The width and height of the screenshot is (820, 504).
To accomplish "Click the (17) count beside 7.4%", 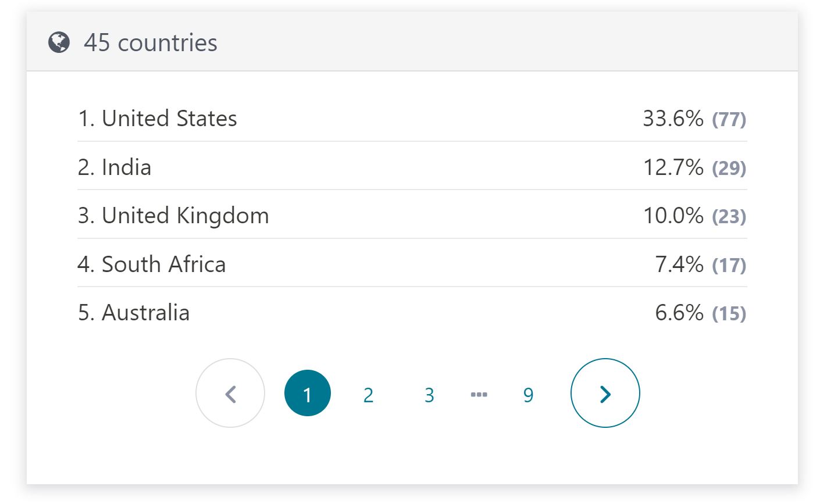I will point(729,266).
